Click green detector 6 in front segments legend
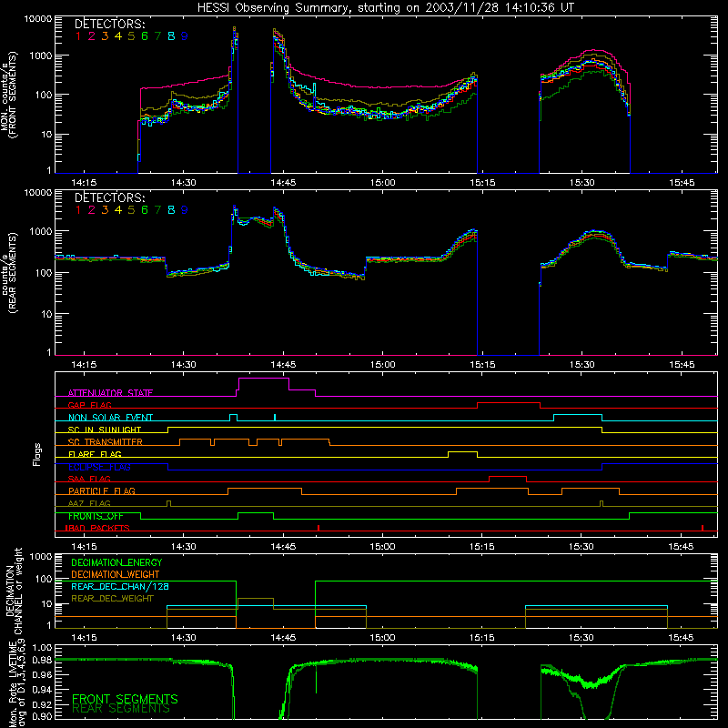The height and width of the screenshot is (728, 728). [145, 36]
